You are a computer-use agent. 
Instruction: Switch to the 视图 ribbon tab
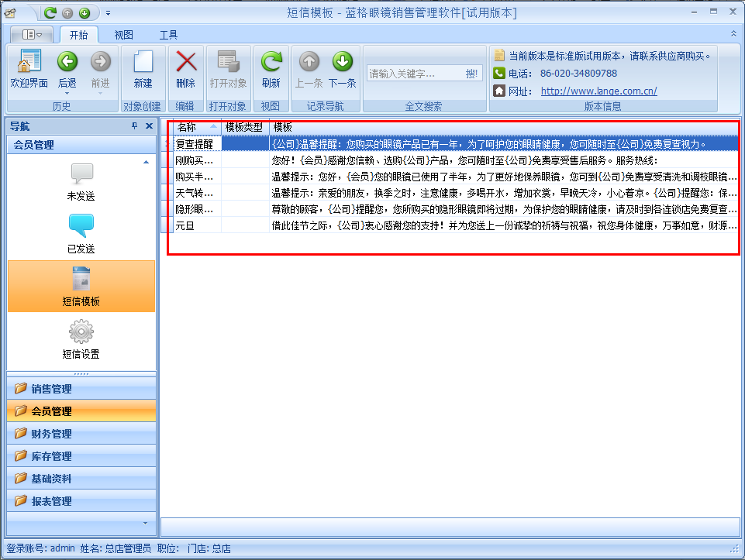[123, 35]
